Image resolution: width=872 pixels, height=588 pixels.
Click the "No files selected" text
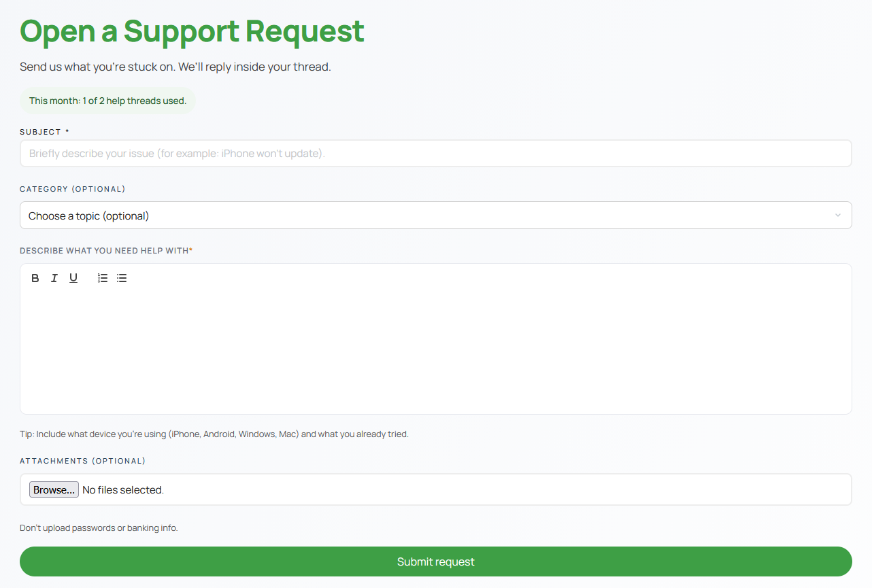point(122,489)
